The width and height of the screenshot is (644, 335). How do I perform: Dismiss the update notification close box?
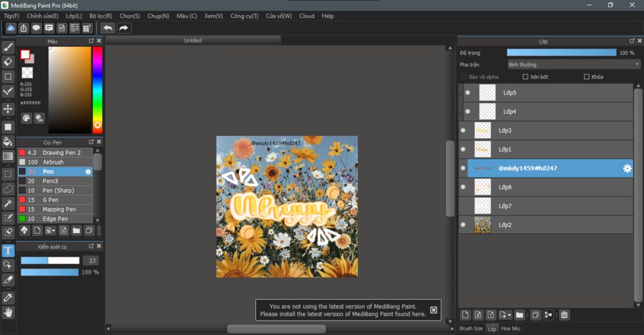coord(434,310)
